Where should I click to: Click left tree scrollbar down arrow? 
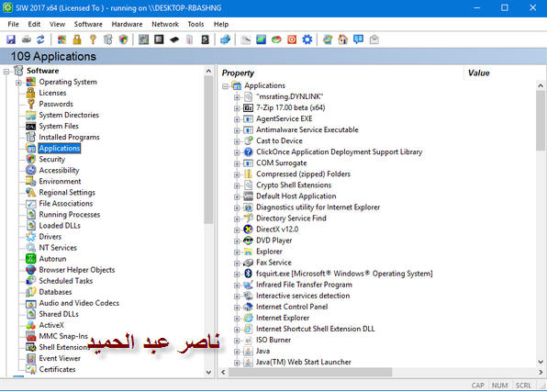[208, 373]
